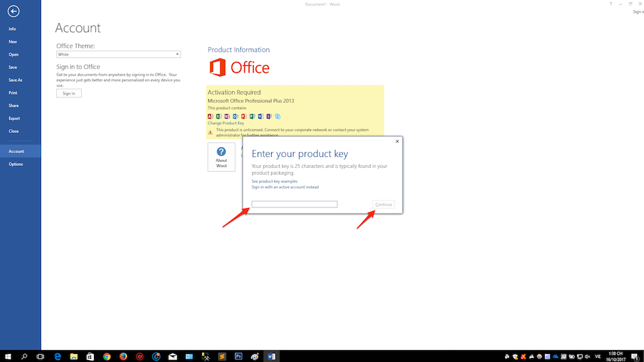Click the VIE input language indicator

[x=598, y=356]
